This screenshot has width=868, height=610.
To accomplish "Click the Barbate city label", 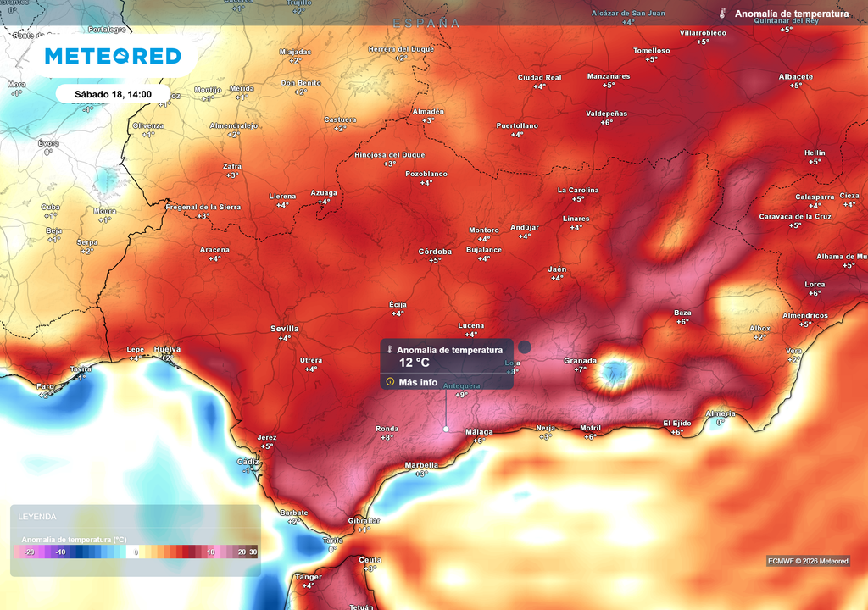I will click(x=293, y=513).
